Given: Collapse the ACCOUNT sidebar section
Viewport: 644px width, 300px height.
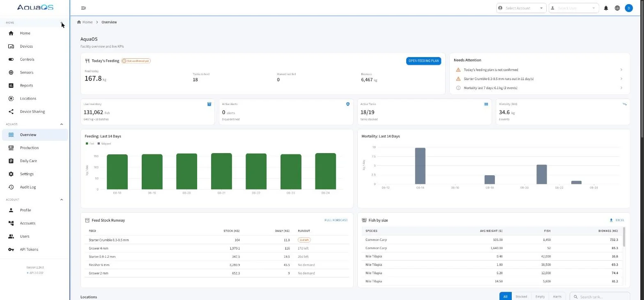Looking at the screenshot, I should click(62, 200).
